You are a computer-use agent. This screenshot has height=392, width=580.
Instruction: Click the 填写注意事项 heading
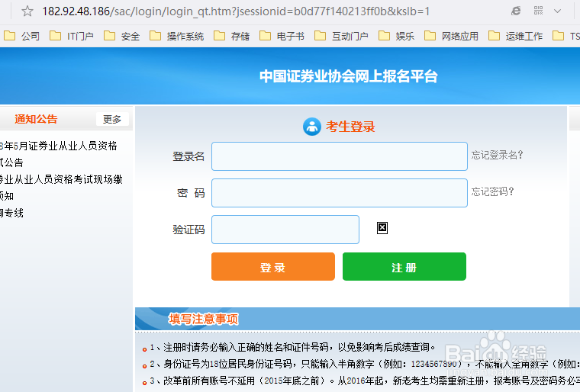coord(204,319)
